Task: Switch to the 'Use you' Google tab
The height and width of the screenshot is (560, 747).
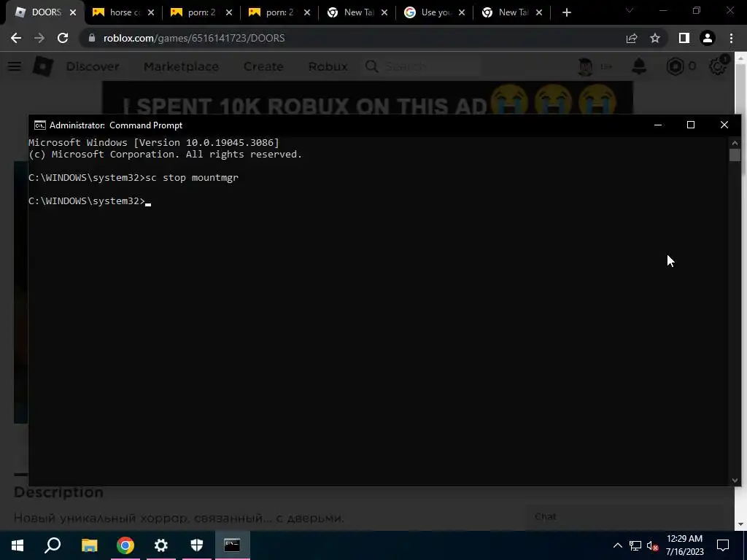Action: (435, 12)
